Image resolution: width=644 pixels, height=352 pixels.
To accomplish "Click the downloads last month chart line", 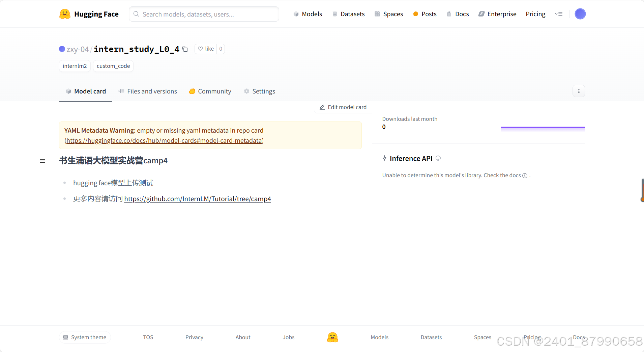I will click(543, 128).
